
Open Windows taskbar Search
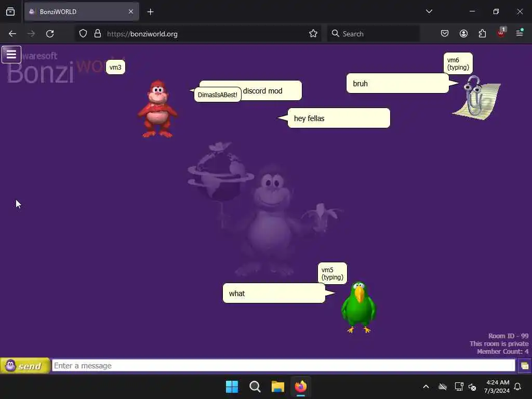click(255, 387)
